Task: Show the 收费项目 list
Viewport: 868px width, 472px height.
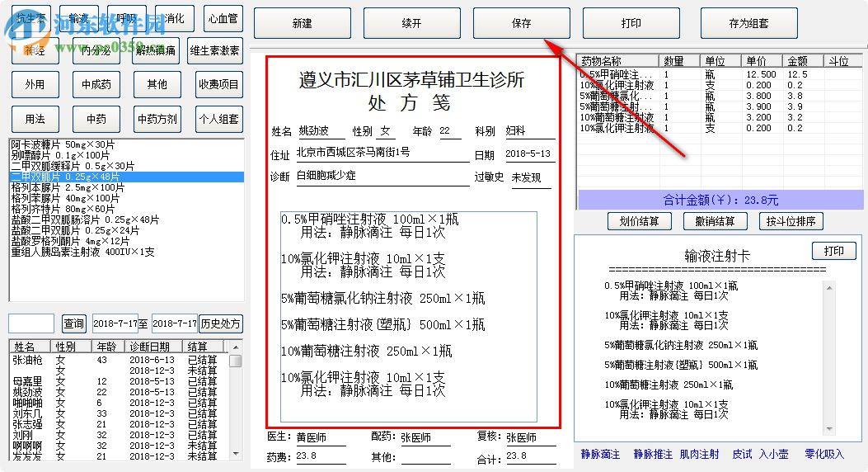Action: pyautogui.click(x=218, y=85)
